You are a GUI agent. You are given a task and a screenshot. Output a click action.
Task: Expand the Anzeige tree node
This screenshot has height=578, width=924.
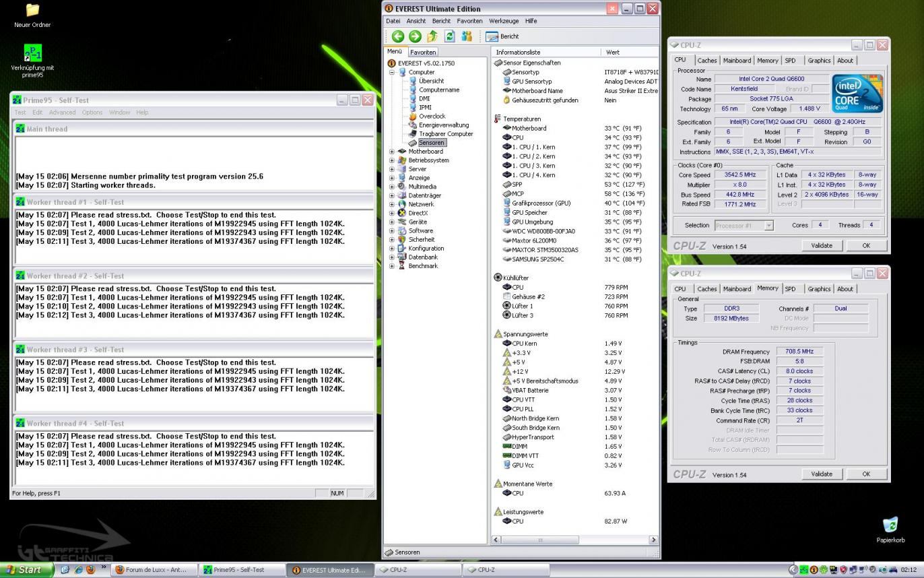(392, 178)
